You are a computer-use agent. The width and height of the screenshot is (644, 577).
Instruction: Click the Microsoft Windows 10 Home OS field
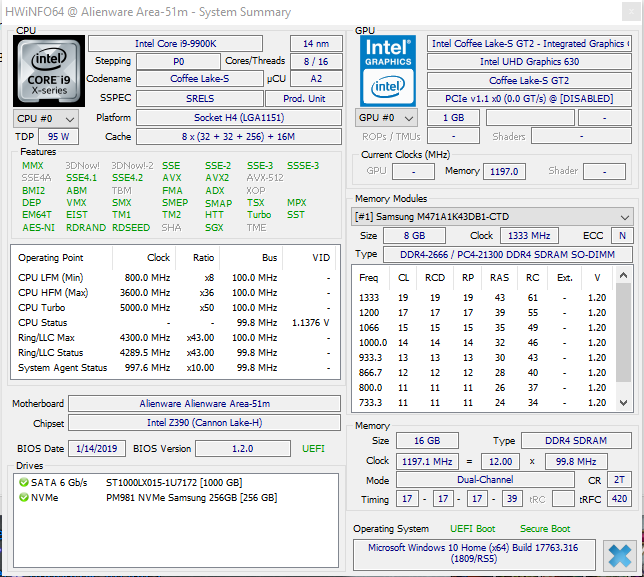tap(474, 555)
